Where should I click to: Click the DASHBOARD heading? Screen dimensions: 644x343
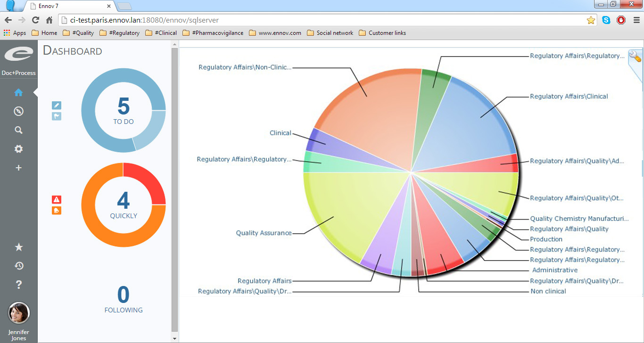point(73,51)
